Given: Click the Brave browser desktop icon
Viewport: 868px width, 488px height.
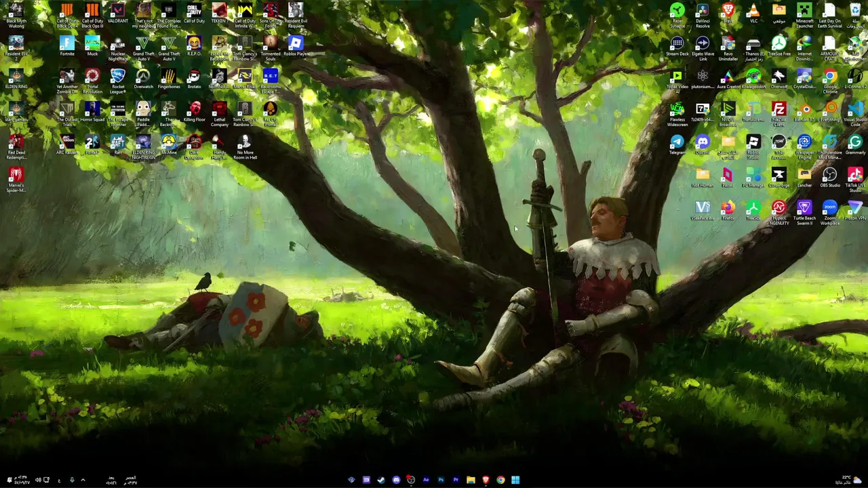Looking at the screenshot, I should pyautogui.click(x=728, y=14).
